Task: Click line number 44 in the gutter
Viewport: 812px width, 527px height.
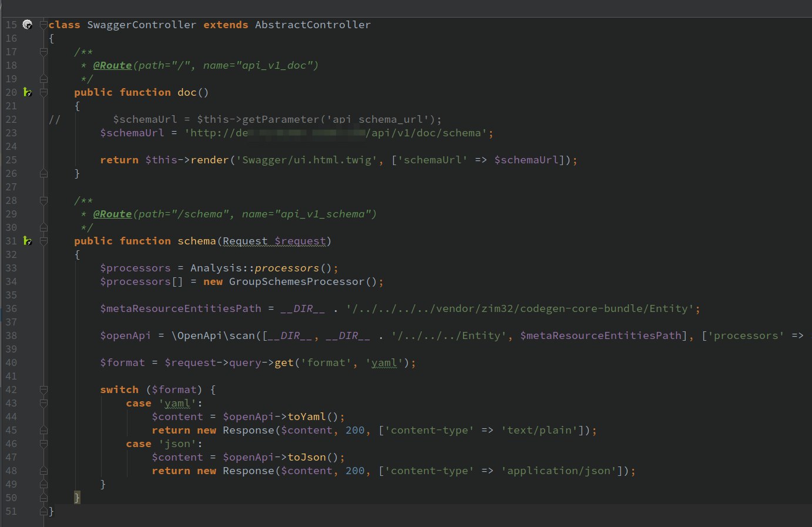Action: pyautogui.click(x=11, y=417)
